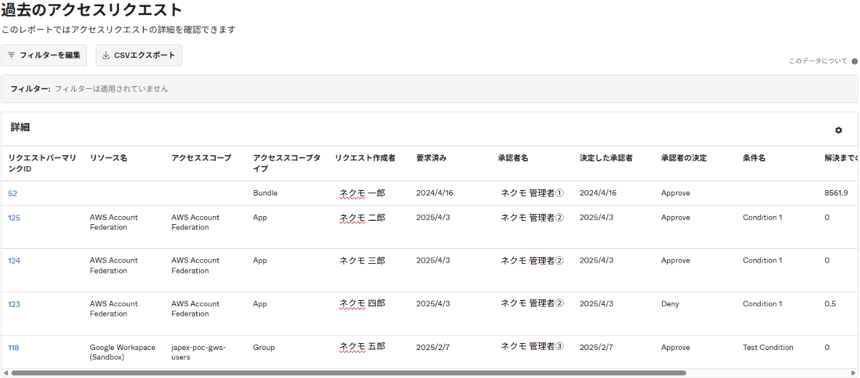
Task: Click the download icon in CSVエクスポート
Action: 106,55
